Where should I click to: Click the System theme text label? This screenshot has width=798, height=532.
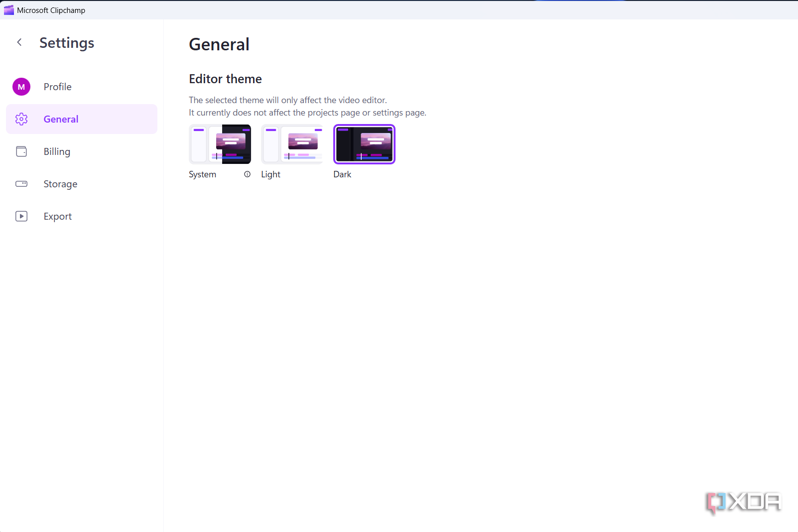(x=202, y=174)
